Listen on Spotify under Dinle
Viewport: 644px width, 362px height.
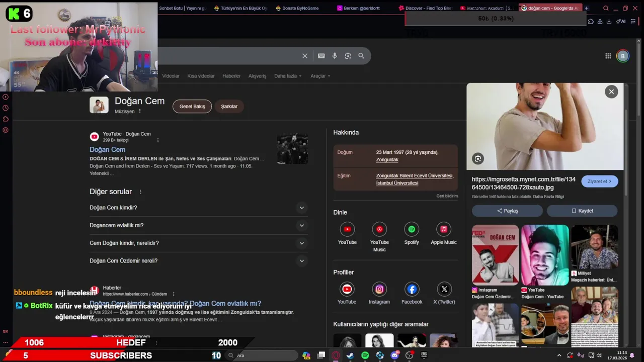click(x=412, y=234)
